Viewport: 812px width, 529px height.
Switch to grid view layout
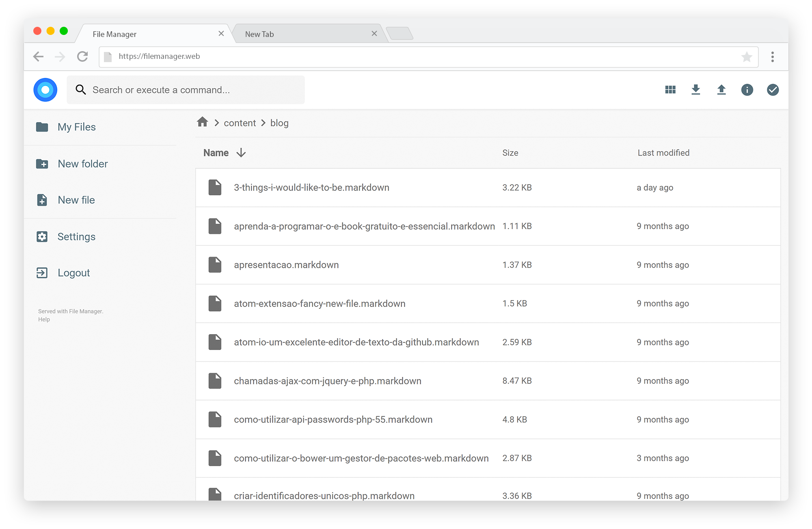(670, 90)
